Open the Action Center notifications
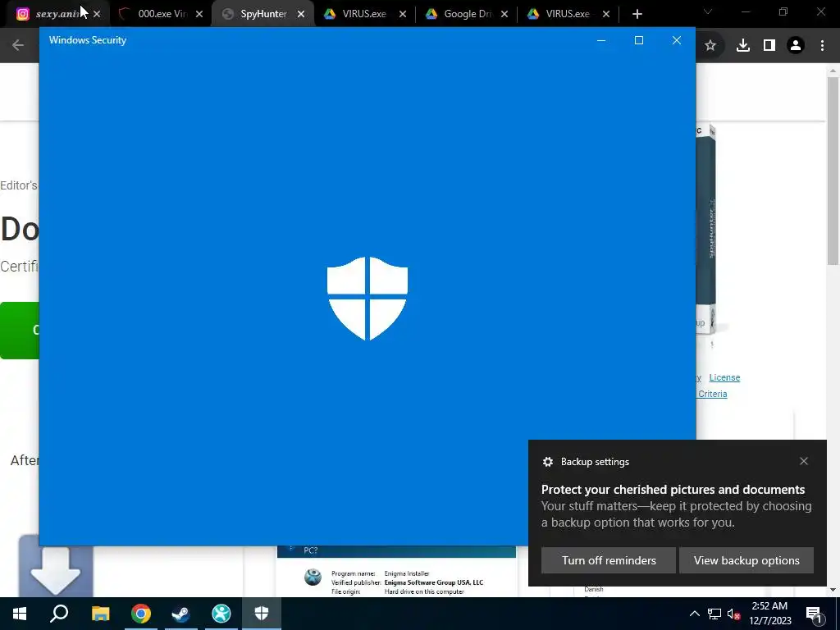840x630 pixels. (x=814, y=614)
